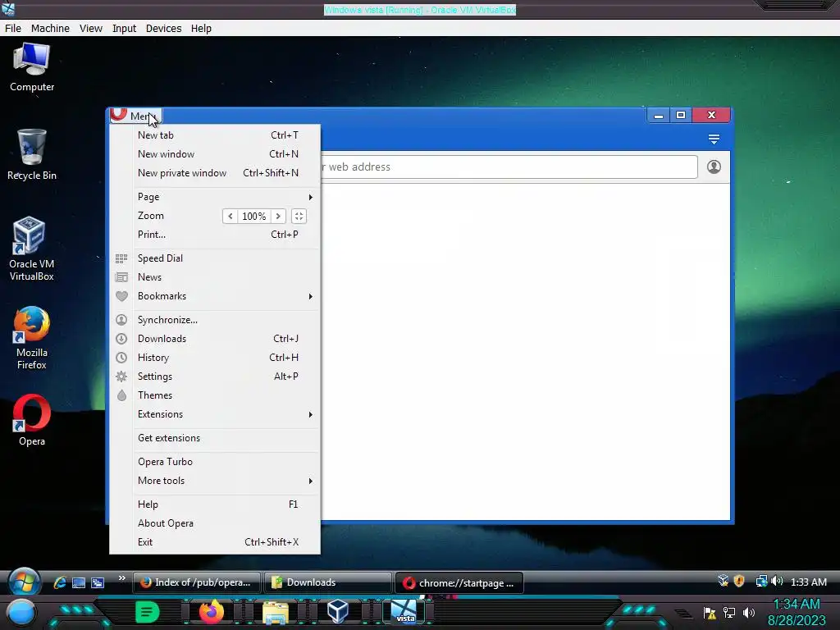Open VirtualBox Help menu

pos(201,29)
